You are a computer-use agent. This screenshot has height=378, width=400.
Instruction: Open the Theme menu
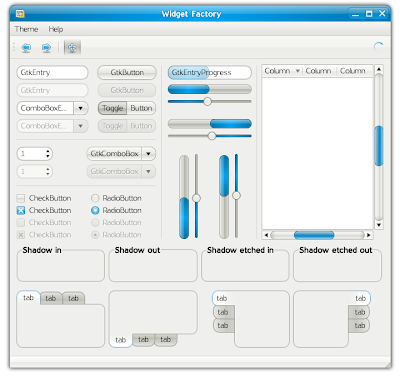coord(26,29)
